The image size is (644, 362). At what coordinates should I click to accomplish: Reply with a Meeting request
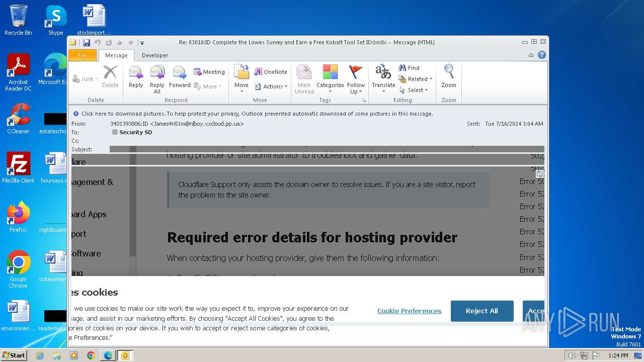tap(209, 72)
